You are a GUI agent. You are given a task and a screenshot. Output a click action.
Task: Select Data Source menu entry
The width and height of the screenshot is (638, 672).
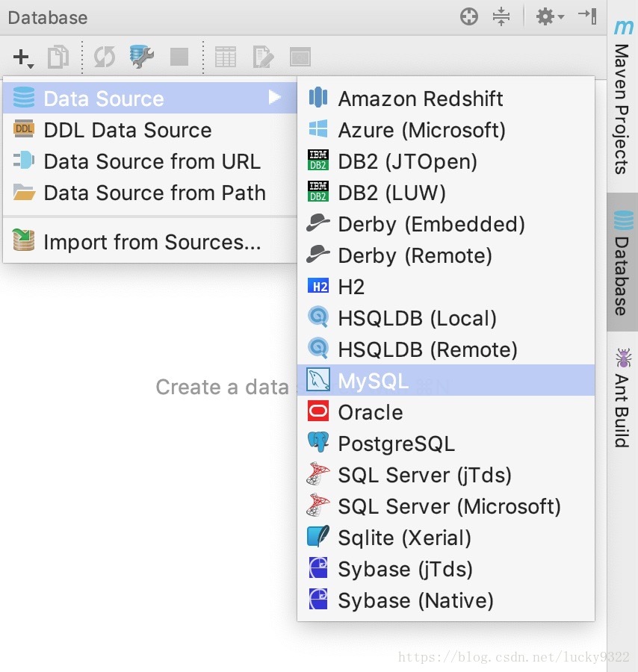coord(150,98)
